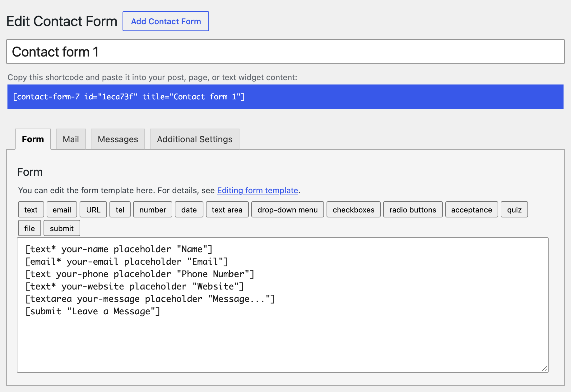Screen dimensions: 571x392
Task: Add a checkboxes tag
Action: coord(354,210)
